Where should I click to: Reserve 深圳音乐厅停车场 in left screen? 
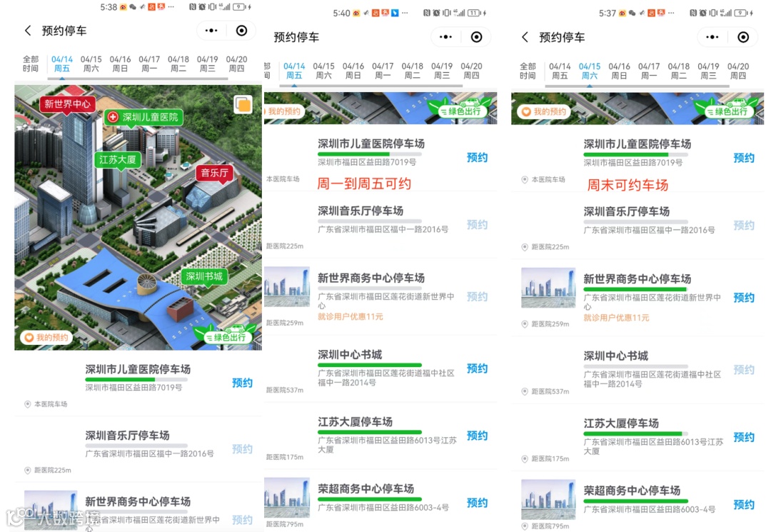[x=243, y=449]
